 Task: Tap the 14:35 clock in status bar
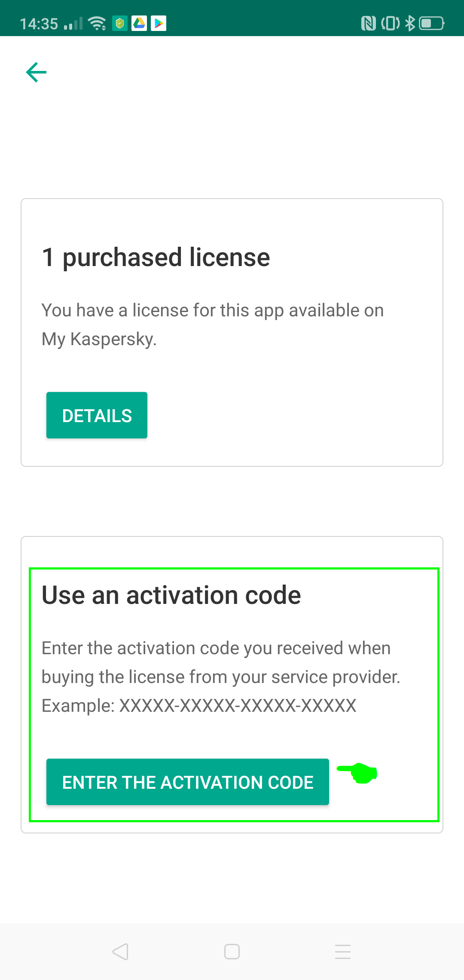click(39, 24)
